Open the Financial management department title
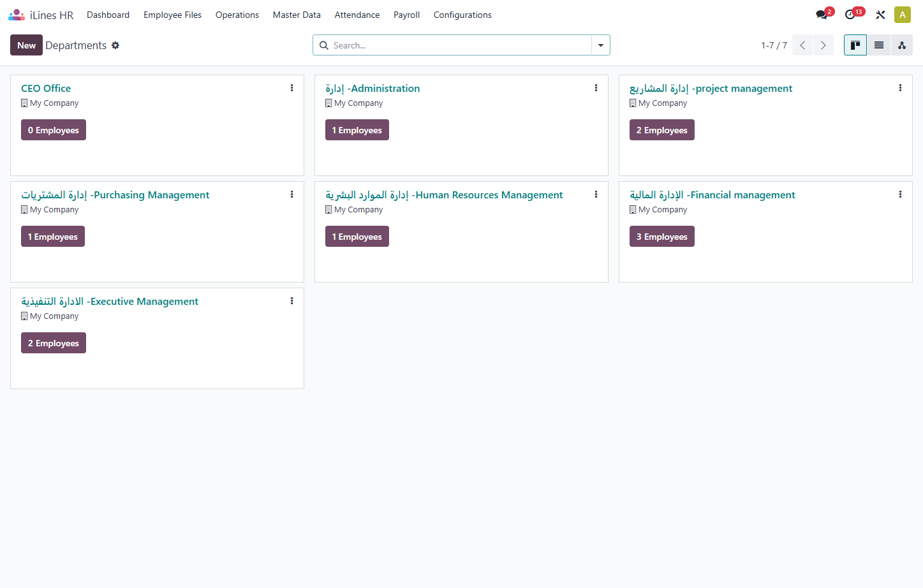The width and height of the screenshot is (923, 588). point(713,195)
